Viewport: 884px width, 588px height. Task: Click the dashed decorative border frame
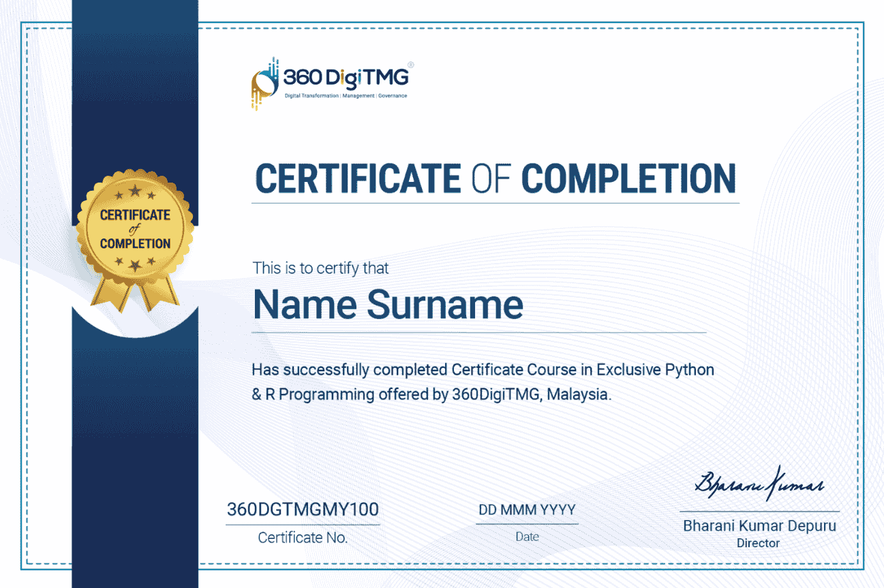tap(442, 29)
